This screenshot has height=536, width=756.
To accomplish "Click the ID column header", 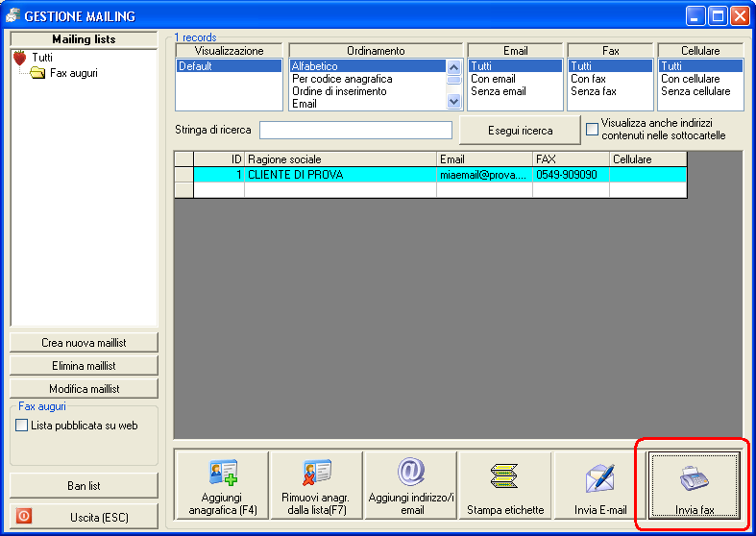I will (219, 159).
